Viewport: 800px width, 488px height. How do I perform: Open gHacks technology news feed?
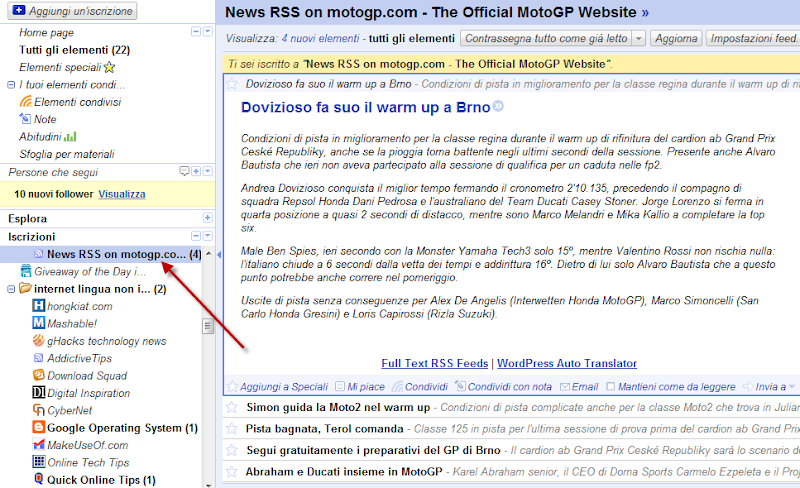click(x=99, y=341)
